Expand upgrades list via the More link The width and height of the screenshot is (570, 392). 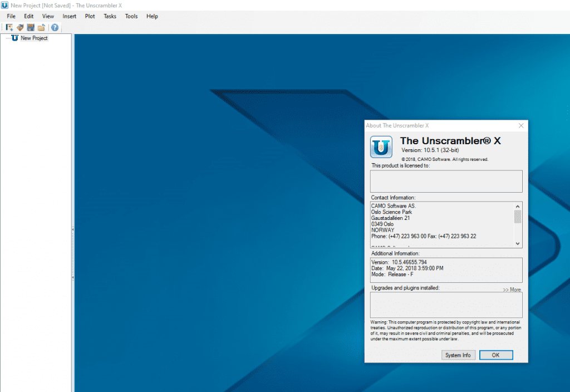point(512,290)
